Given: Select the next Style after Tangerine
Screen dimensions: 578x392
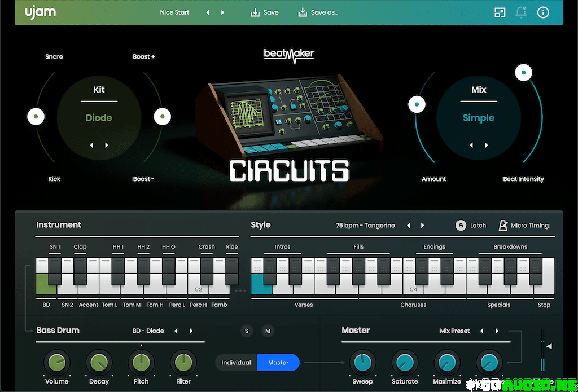Looking at the screenshot, I should tap(422, 226).
